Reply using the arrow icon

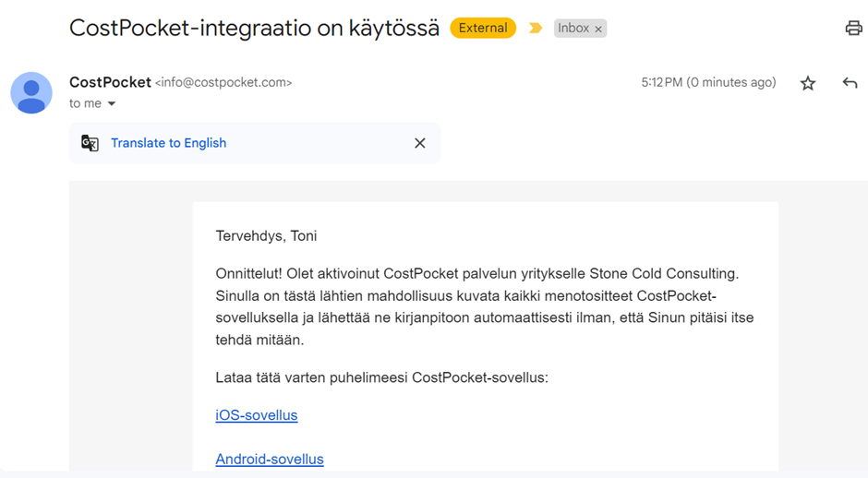click(850, 83)
